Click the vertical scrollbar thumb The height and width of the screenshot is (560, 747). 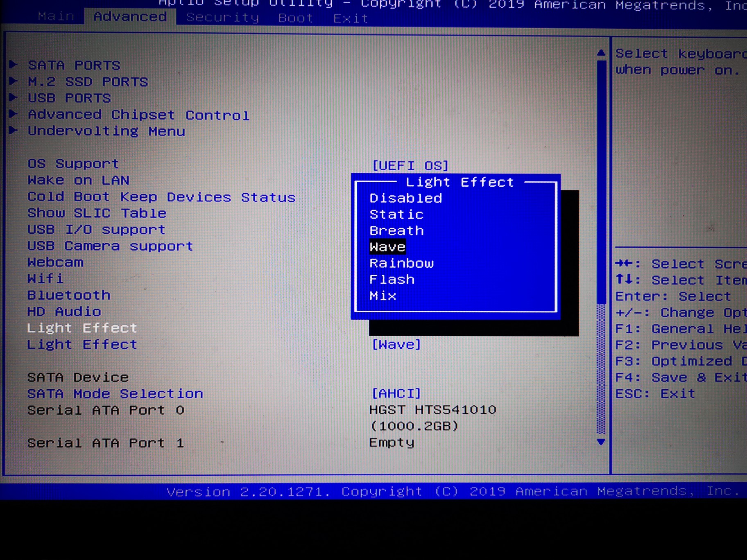[601, 182]
